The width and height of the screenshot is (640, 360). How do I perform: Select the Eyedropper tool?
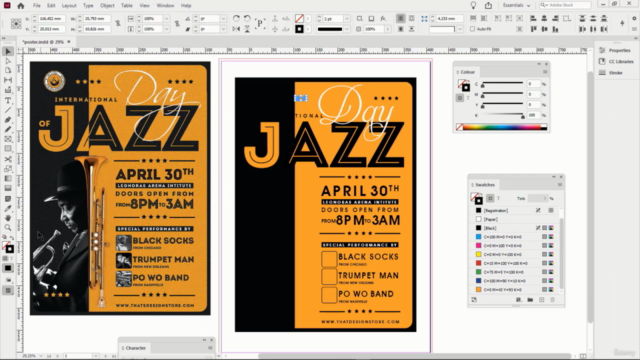8,209
